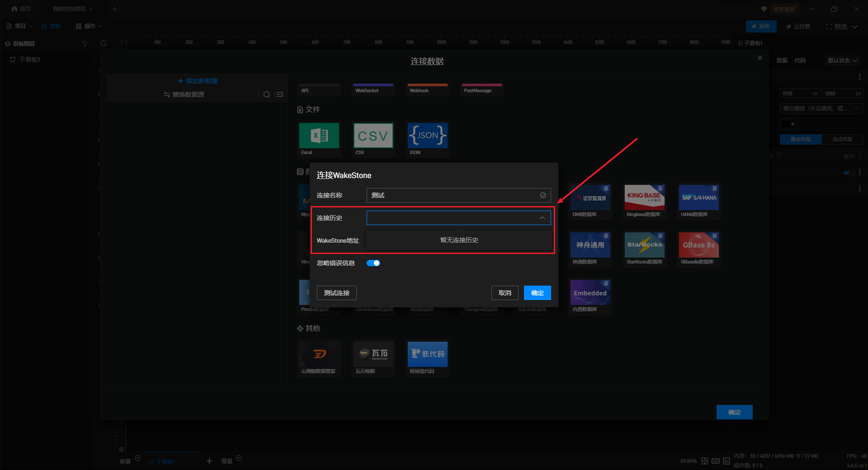Open the 操作 menu
The image size is (868, 470).
[89, 26]
